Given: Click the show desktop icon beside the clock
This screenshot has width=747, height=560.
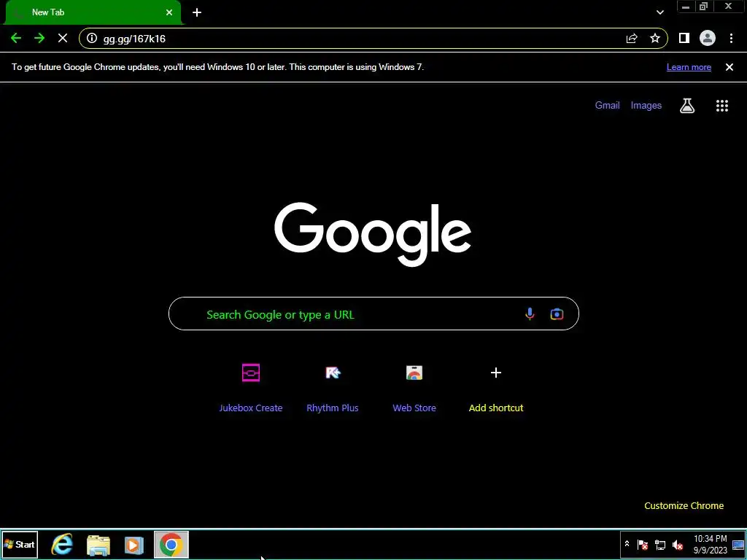Looking at the screenshot, I should point(738,545).
